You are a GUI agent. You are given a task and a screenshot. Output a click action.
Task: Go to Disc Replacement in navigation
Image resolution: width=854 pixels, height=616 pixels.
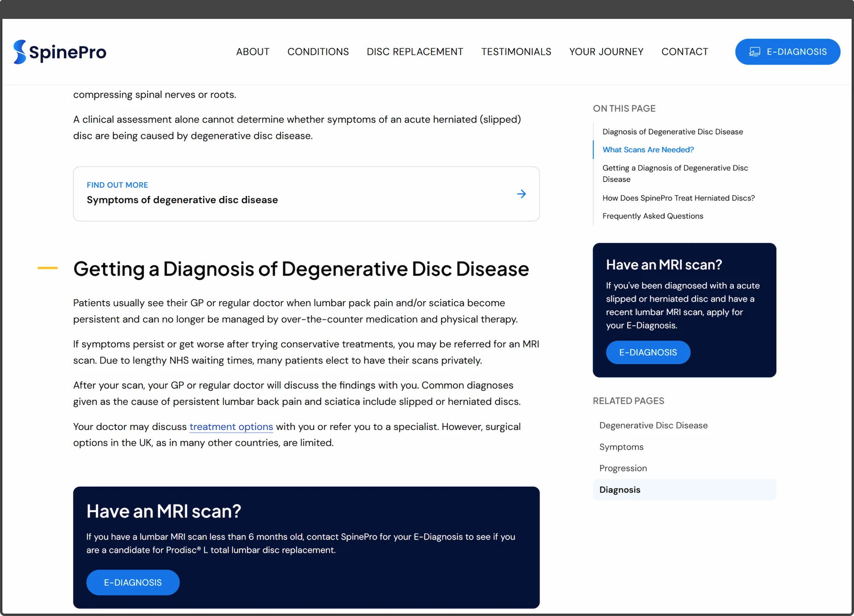click(x=415, y=52)
